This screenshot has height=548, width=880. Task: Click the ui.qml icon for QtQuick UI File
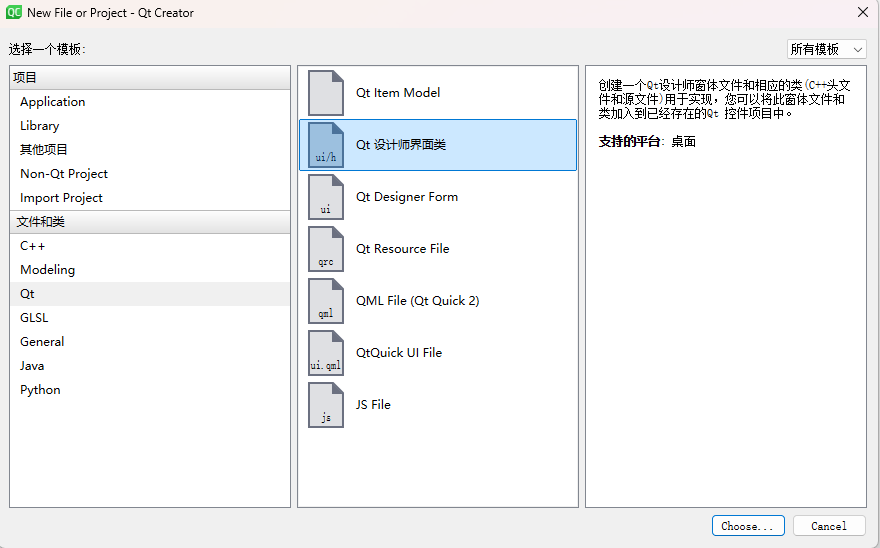coord(326,353)
